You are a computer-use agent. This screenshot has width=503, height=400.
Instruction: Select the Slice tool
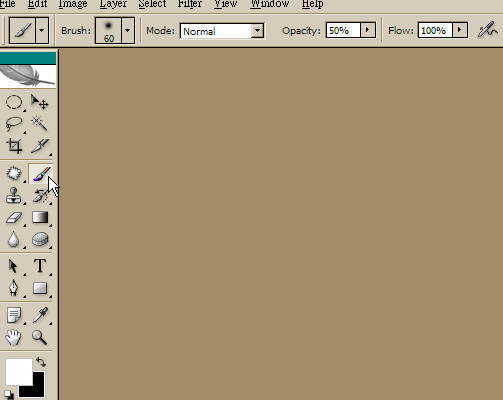point(40,146)
